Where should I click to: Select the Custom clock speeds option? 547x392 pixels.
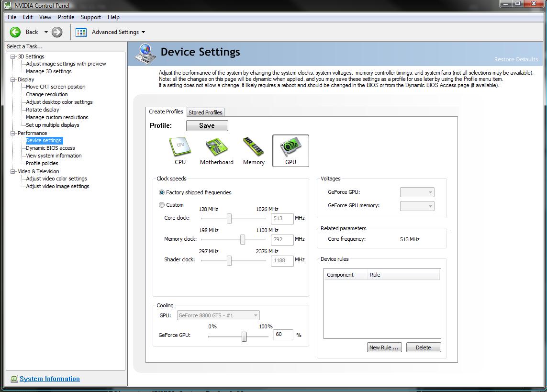coord(162,205)
